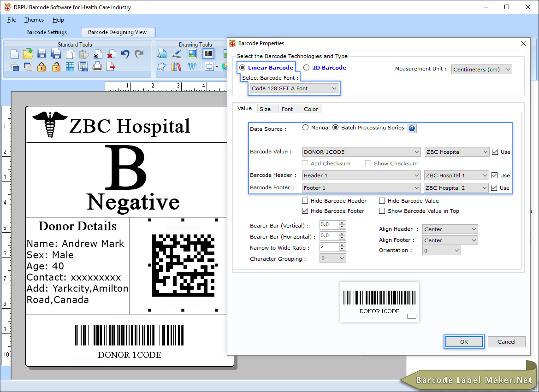Uncheck Hide Barcode Footer
Image resolution: width=539 pixels, height=392 pixels.
tap(305, 211)
